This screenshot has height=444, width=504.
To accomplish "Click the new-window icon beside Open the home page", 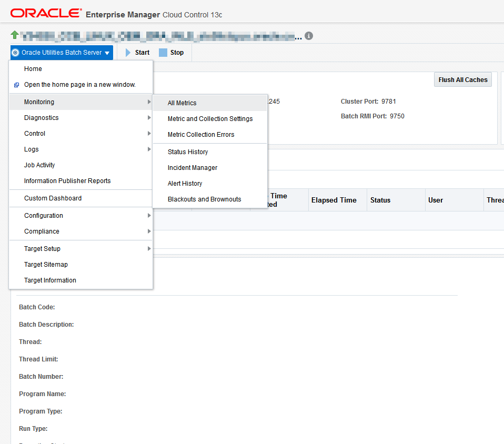I will [x=16, y=85].
